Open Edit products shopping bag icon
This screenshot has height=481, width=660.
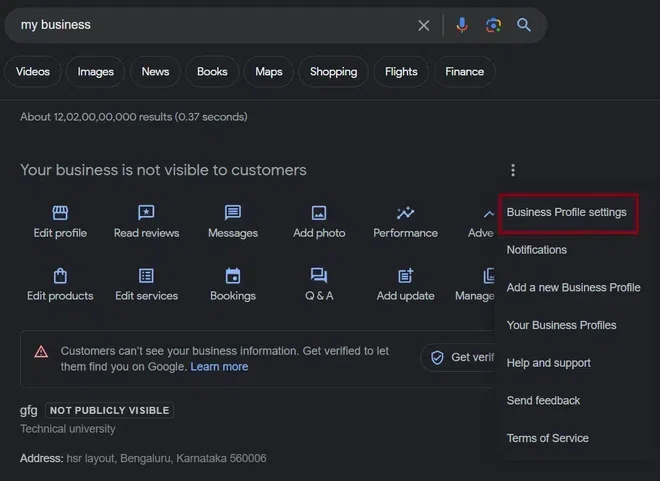[60, 276]
